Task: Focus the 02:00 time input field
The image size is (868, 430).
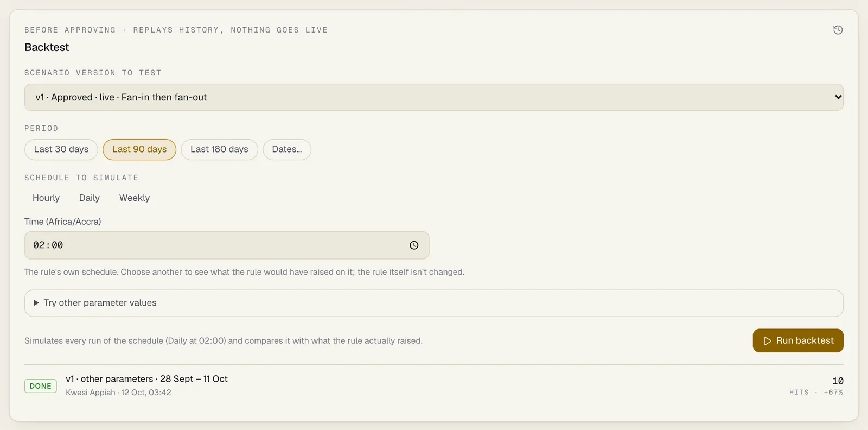Action: coord(227,245)
